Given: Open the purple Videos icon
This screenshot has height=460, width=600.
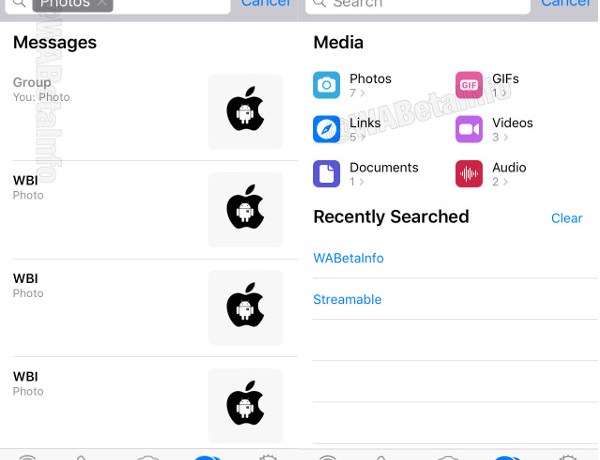Looking at the screenshot, I should [x=469, y=129].
